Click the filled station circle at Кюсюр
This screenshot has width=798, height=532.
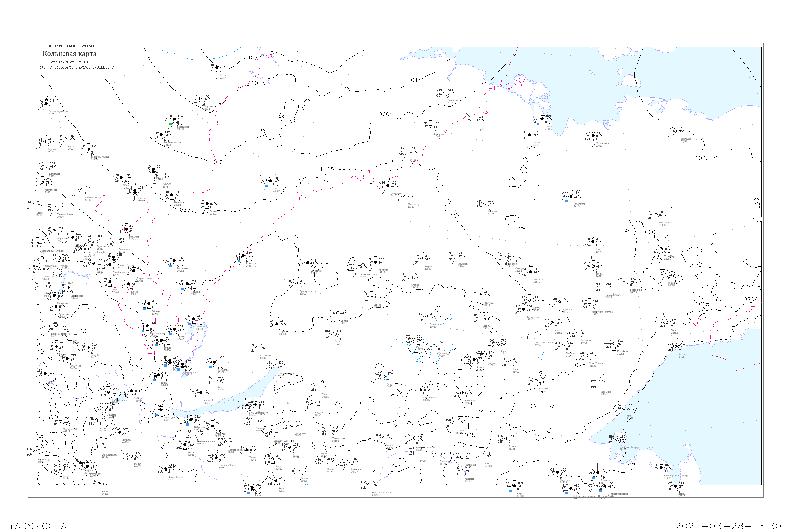(529, 135)
